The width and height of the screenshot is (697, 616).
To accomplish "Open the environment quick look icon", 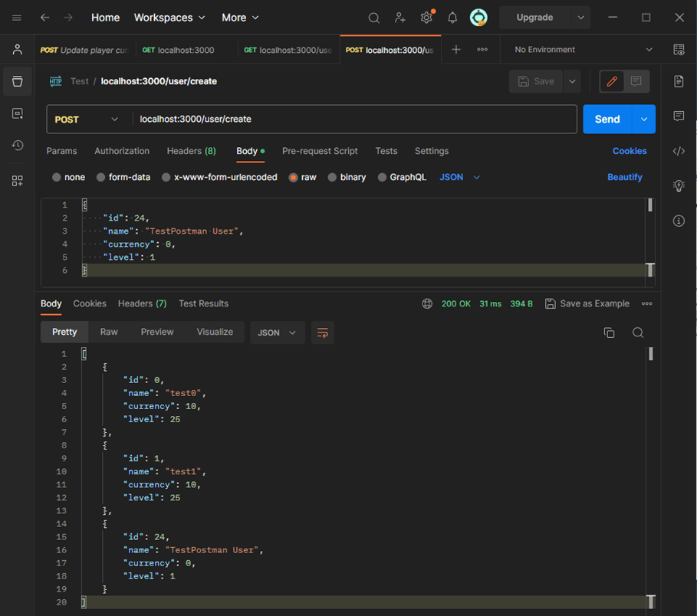I will point(679,50).
